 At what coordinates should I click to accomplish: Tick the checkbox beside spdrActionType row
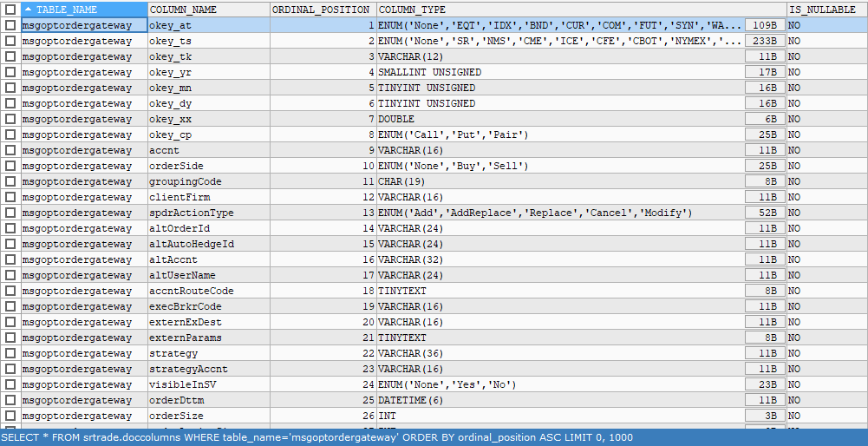(10, 213)
